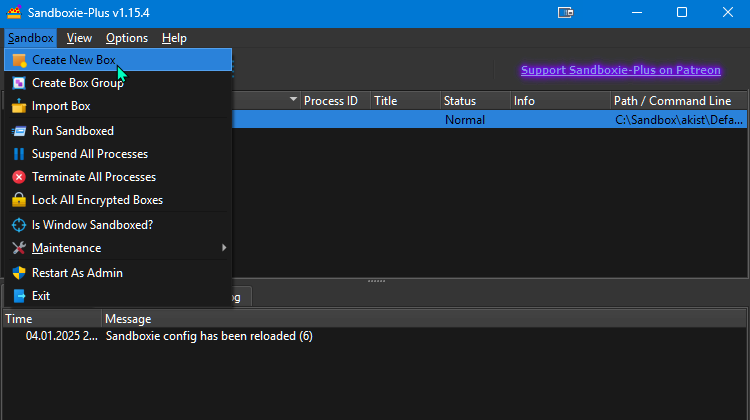This screenshot has height=420, width=750.
Task: Click the Maintenance tools icon
Action: [19, 248]
